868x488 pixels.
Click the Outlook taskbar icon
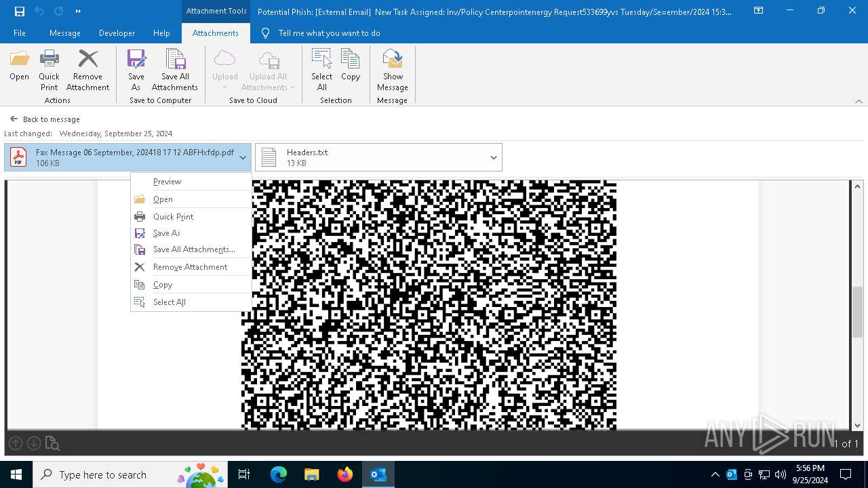tap(378, 474)
